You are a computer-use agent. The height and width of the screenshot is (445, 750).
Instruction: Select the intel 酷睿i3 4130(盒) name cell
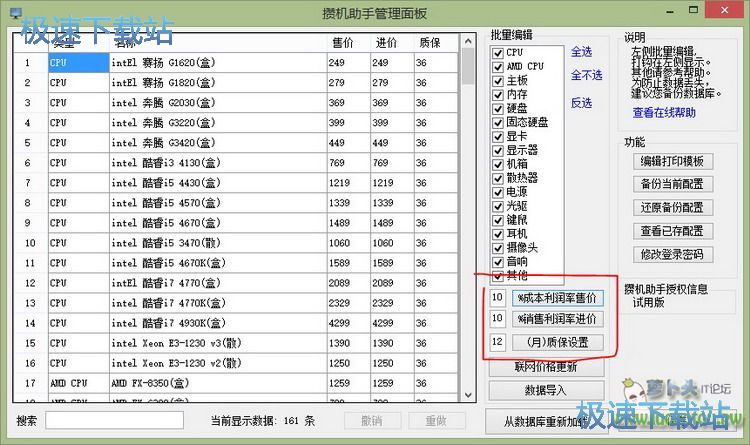218,163
